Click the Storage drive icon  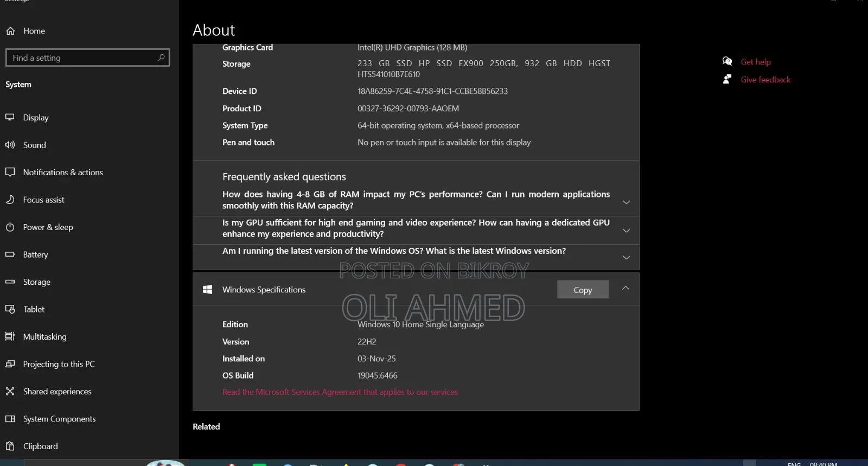click(10, 282)
